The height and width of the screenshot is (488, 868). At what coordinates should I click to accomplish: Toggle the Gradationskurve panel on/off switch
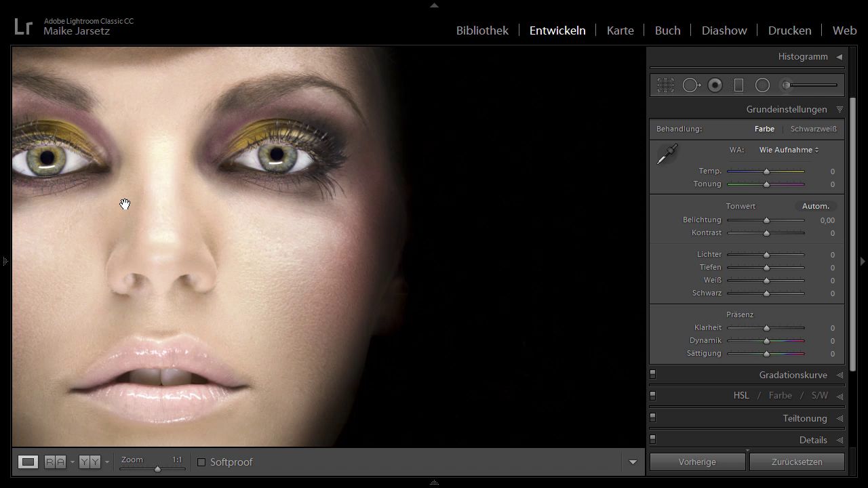[x=653, y=374]
